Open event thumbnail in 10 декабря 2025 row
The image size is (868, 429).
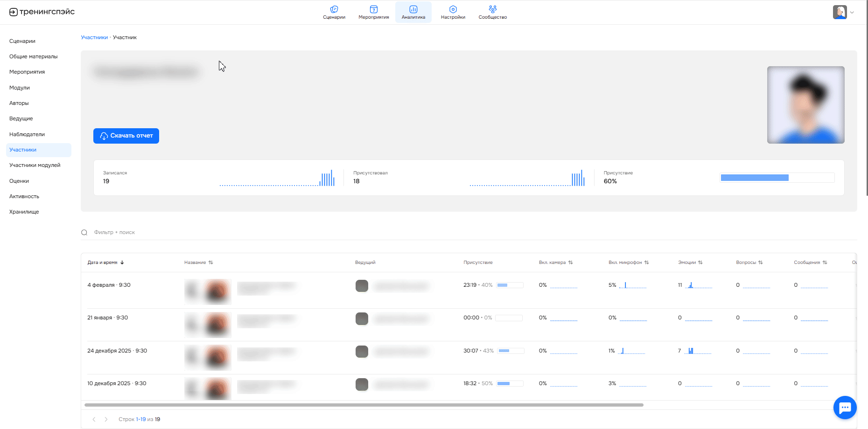[208, 389]
